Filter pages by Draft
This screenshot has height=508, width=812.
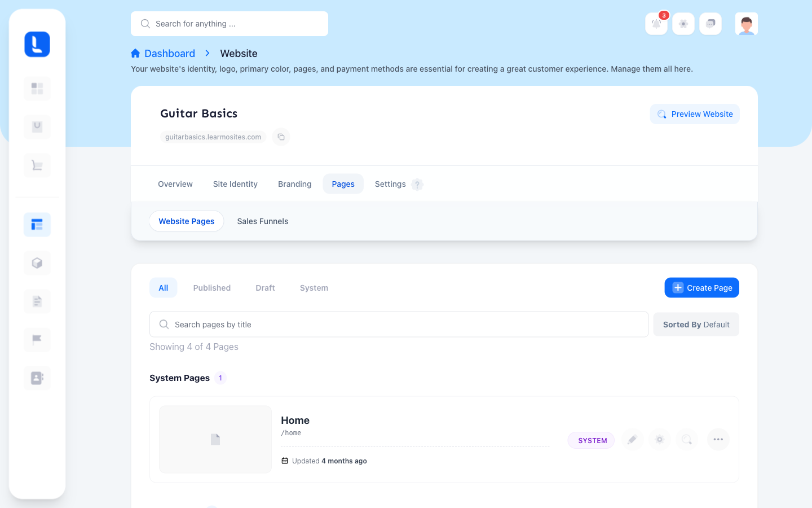coord(265,288)
